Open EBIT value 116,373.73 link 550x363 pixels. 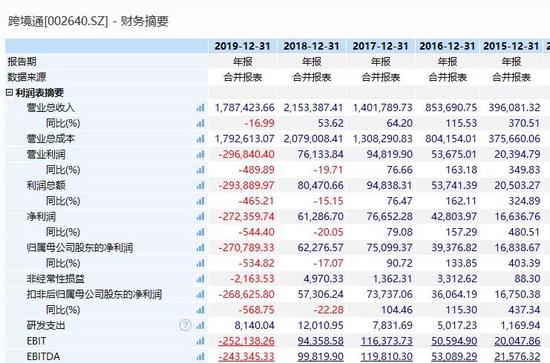click(x=387, y=341)
